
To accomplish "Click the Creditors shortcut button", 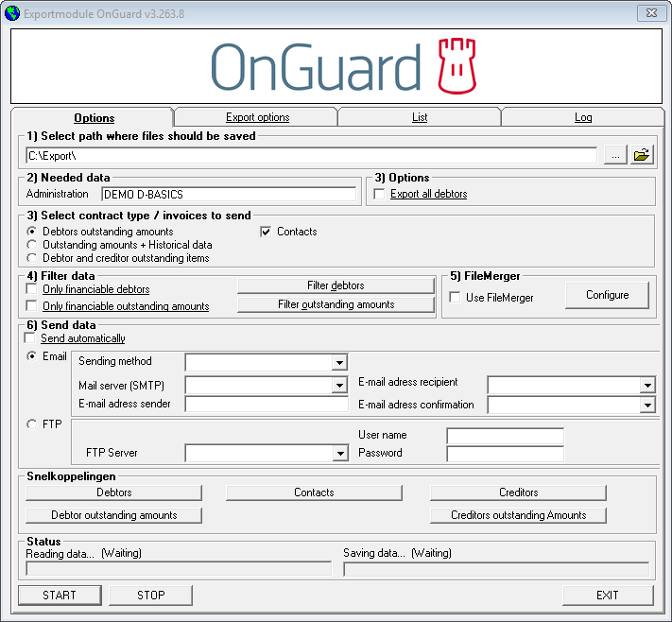I will [x=519, y=492].
